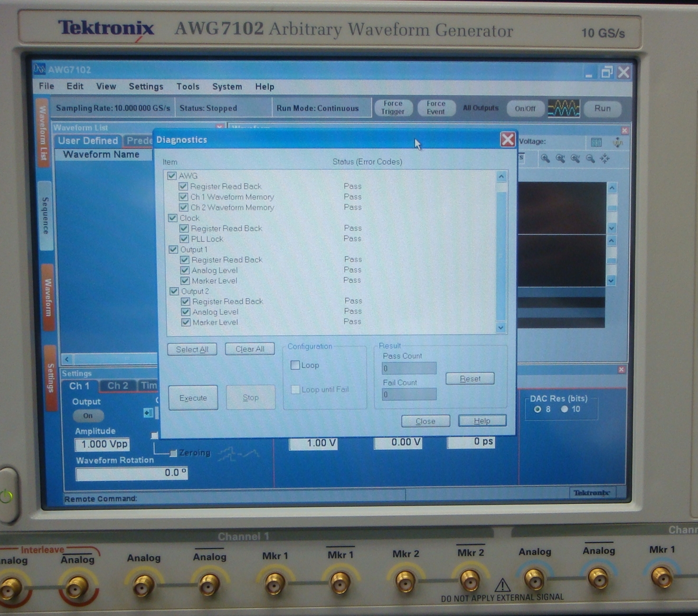Click the zoom fit arrows icon
The image size is (698, 616).
coord(605,159)
